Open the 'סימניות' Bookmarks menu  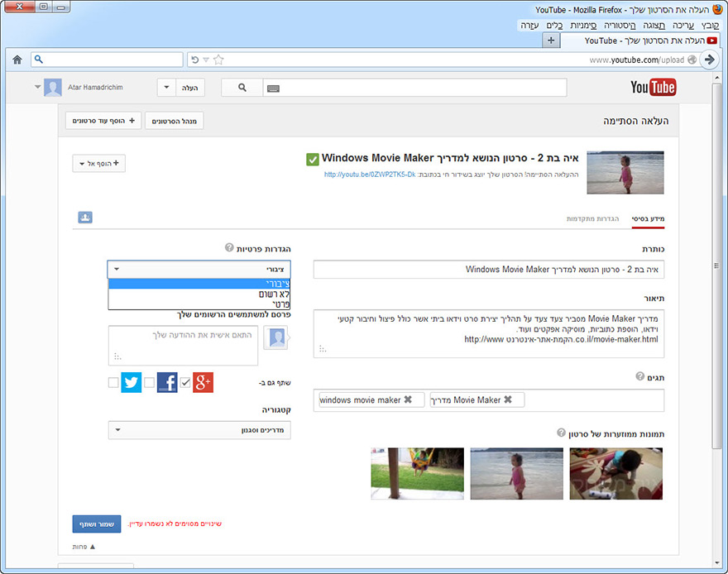(x=583, y=25)
